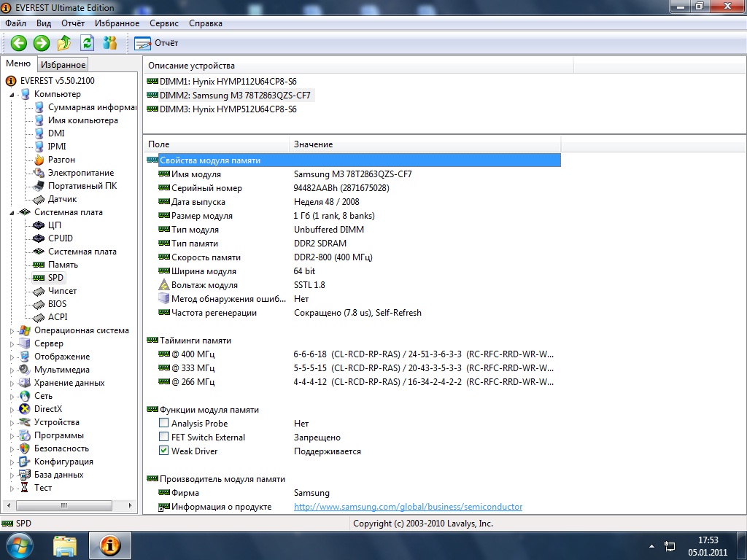Screen dimensions: 747x560
Task: Open the Отчёт menu in menu bar
Action: [73, 23]
